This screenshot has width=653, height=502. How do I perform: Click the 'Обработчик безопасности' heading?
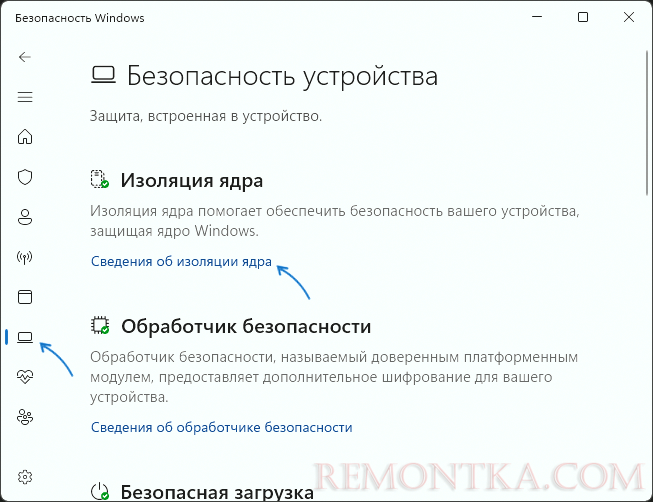[x=246, y=326]
